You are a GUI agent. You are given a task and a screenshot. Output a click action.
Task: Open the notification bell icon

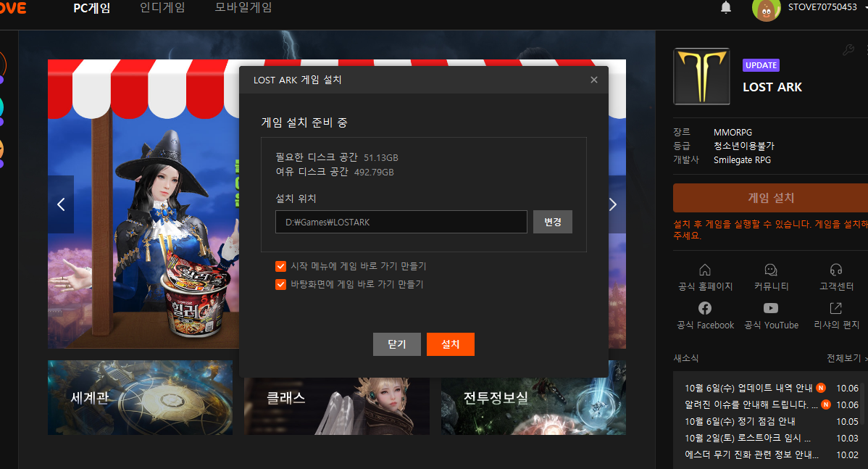725,8
